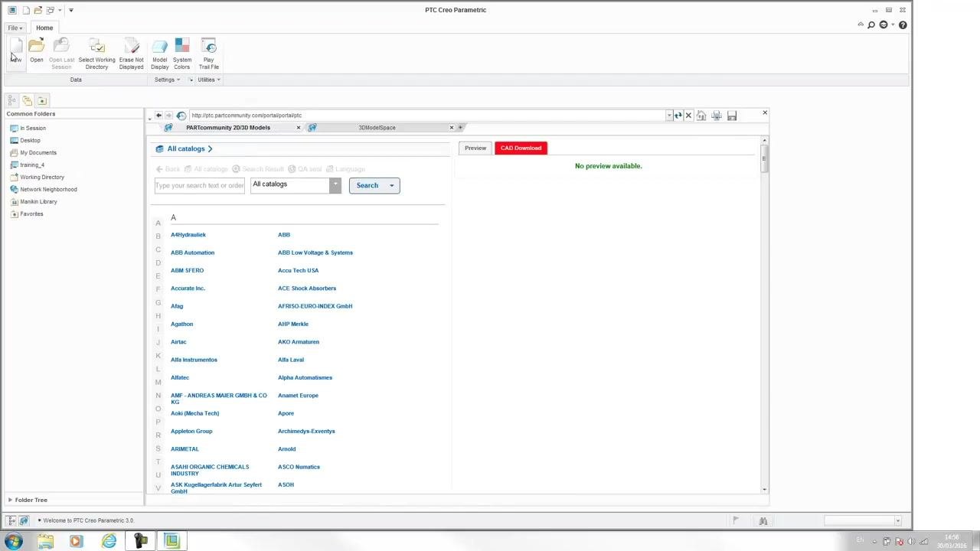Open the File menu

15,28
